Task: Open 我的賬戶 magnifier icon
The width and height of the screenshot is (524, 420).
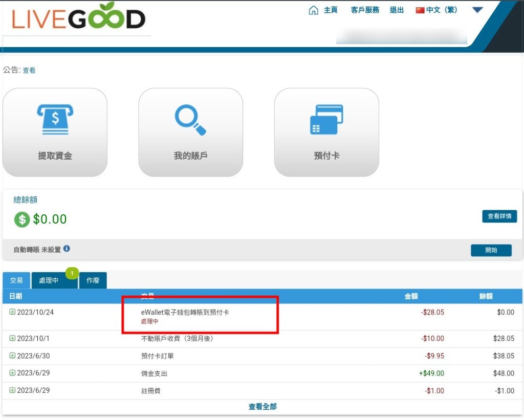Action: point(190,119)
